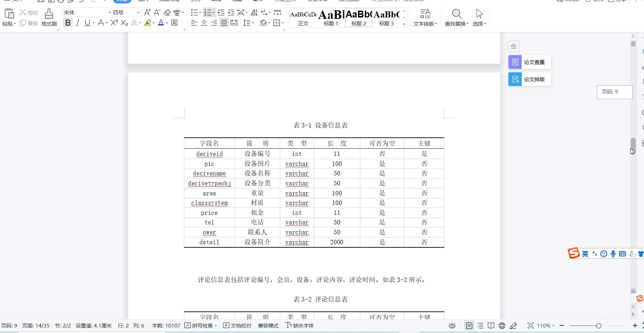
Task: Toggle Bold formatting
Action: [68, 23]
